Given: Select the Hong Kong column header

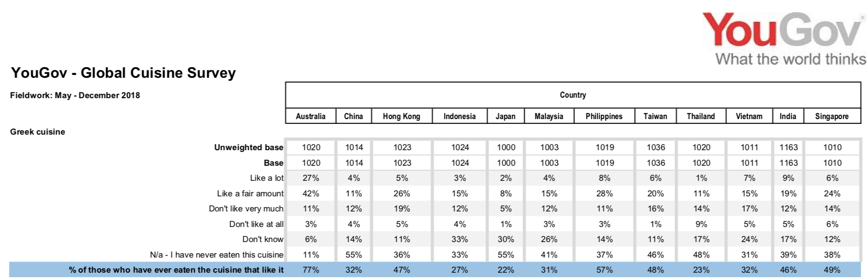Looking at the screenshot, I should (x=401, y=116).
